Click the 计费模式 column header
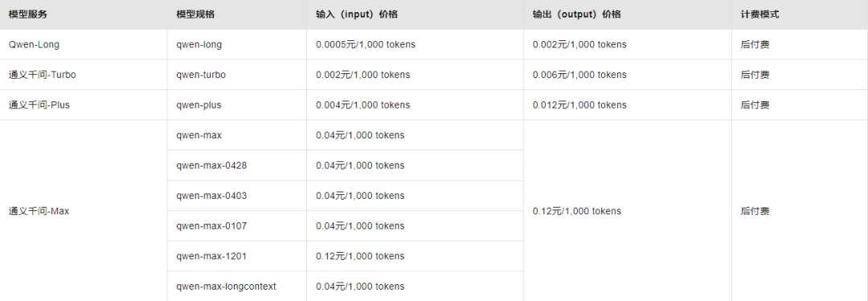 (800, 15)
